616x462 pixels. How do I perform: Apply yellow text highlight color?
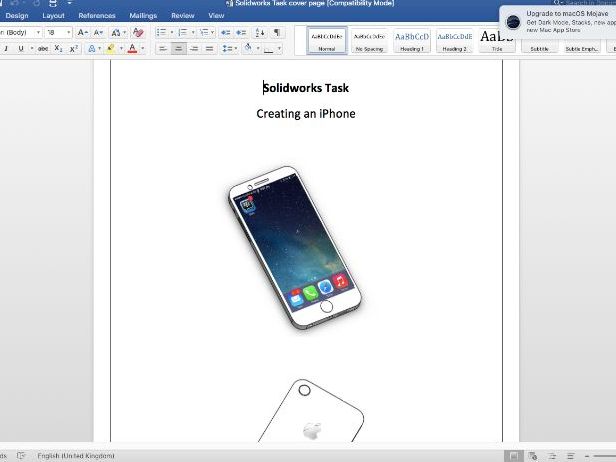click(110, 48)
